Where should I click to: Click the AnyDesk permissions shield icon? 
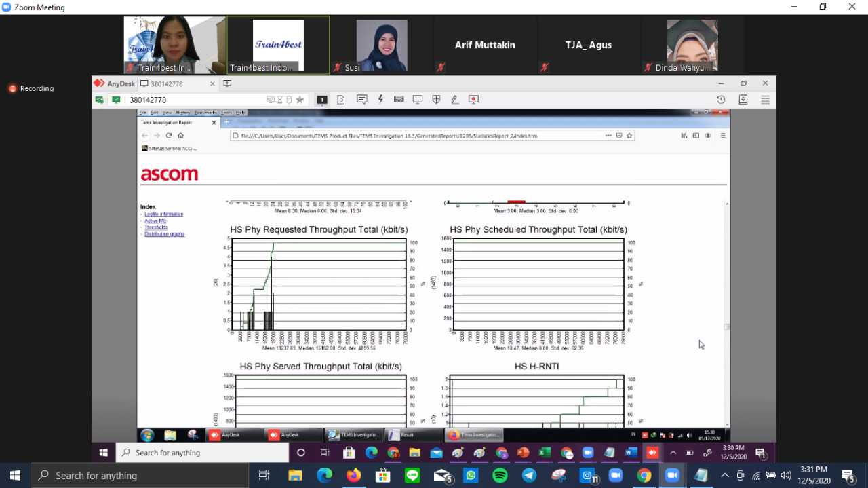point(436,100)
